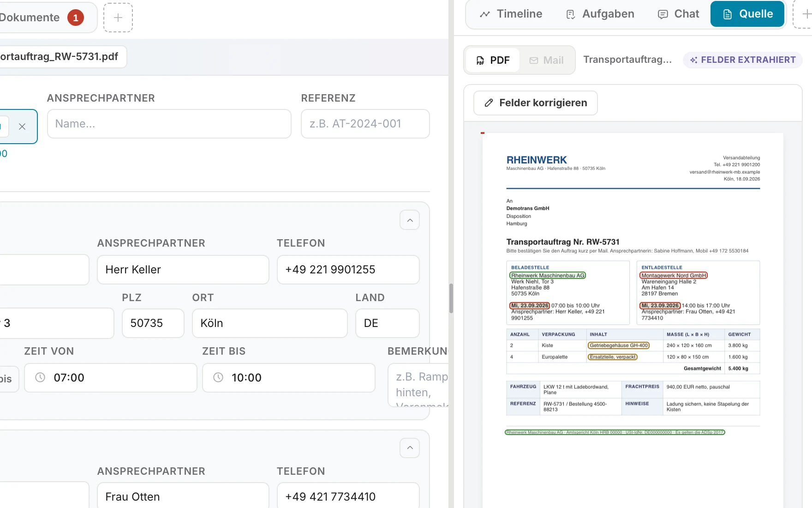Edit the PLZ field 50735
812x508 pixels.
[x=153, y=323]
